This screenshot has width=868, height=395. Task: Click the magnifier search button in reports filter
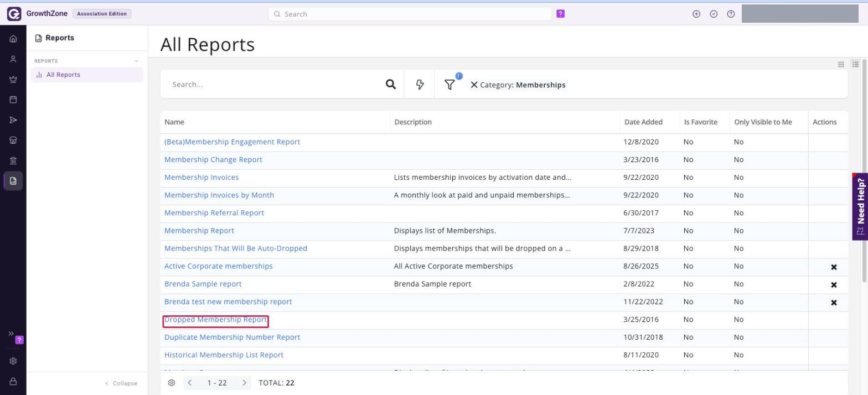click(x=391, y=85)
